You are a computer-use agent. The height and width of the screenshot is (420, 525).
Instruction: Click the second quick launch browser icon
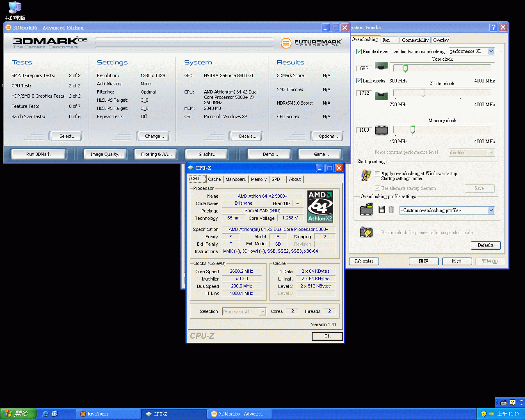pos(55,414)
